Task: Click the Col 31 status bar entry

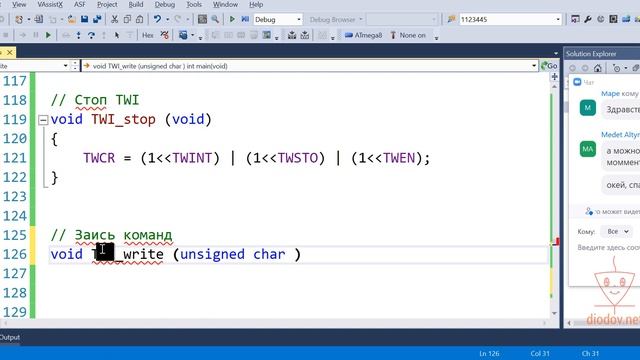Action: pos(540,353)
